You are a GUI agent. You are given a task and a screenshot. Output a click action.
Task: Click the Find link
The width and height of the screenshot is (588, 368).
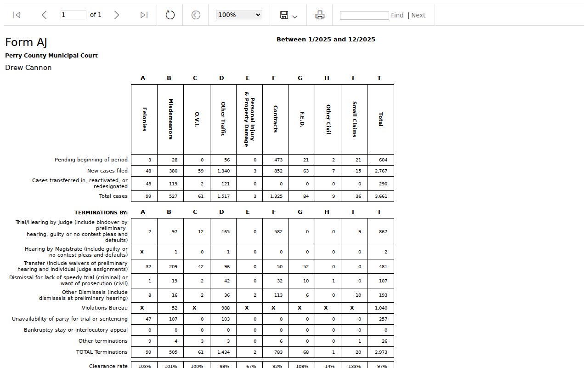pyautogui.click(x=397, y=15)
